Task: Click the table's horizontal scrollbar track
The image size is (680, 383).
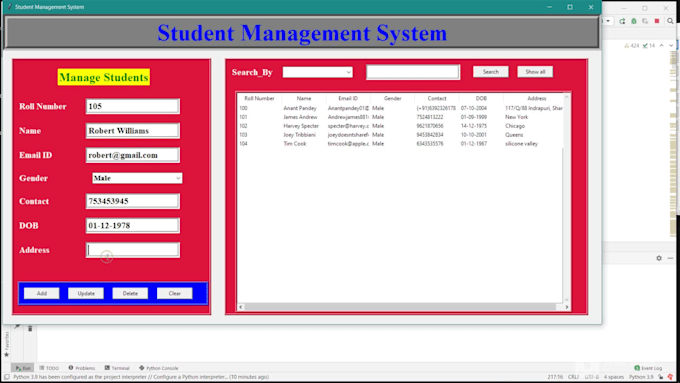Action: tap(403, 307)
